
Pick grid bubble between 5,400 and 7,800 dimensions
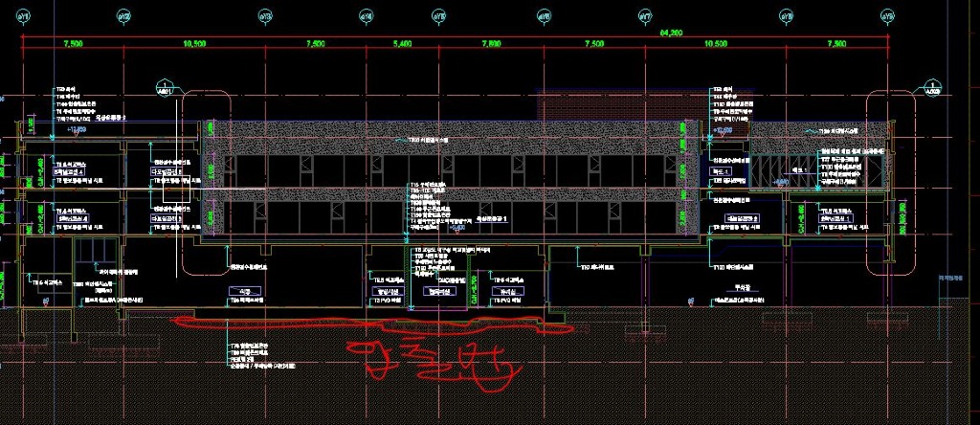tap(439, 17)
